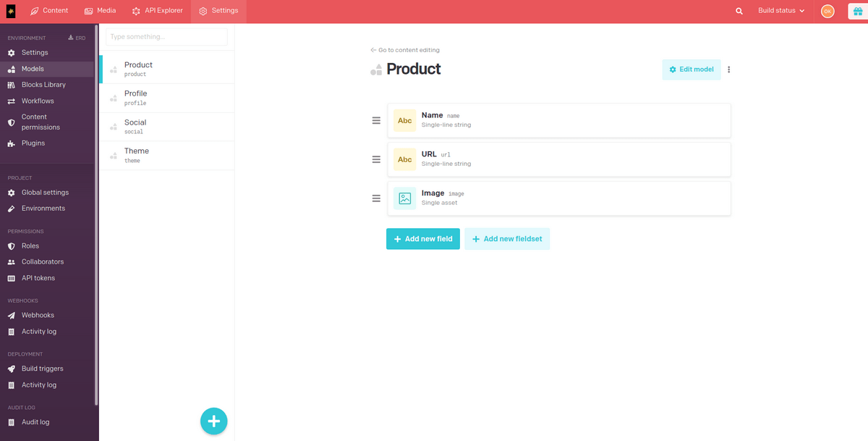Download ERD from the environment header
Viewport: 868px width, 441px height.
pos(77,38)
